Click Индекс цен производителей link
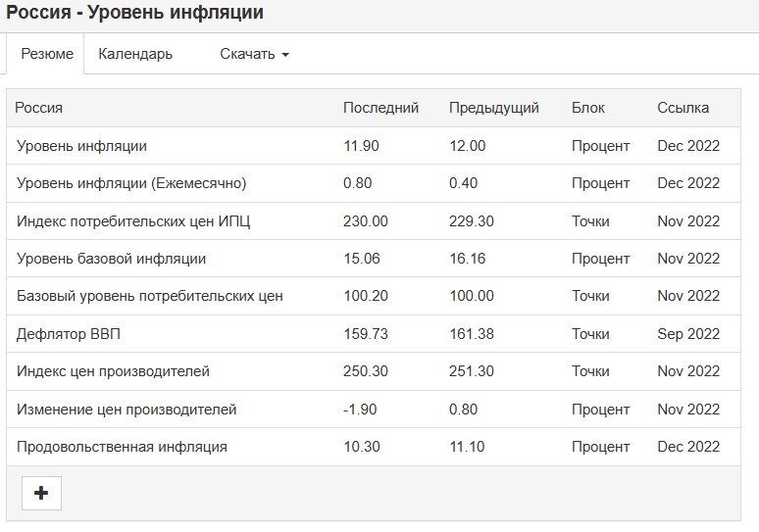 click(113, 371)
